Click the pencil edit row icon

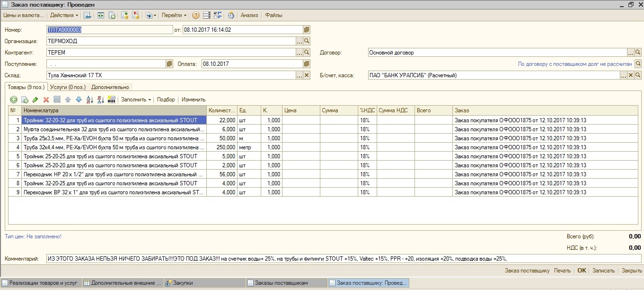[x=35, y=100]
